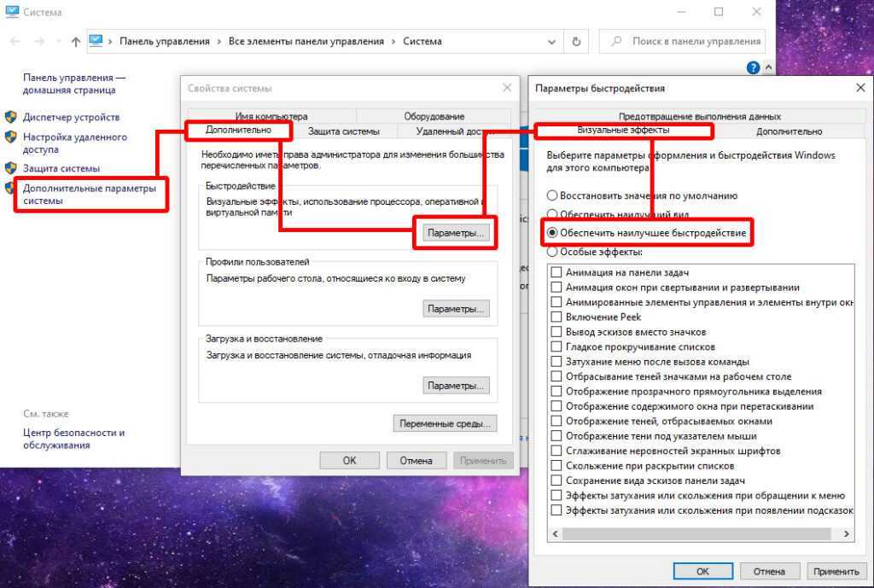This screenshot has width=874, height=588.
Task: Expand the breadcrumb chevron after Панель управления
Action: point(218,41)
